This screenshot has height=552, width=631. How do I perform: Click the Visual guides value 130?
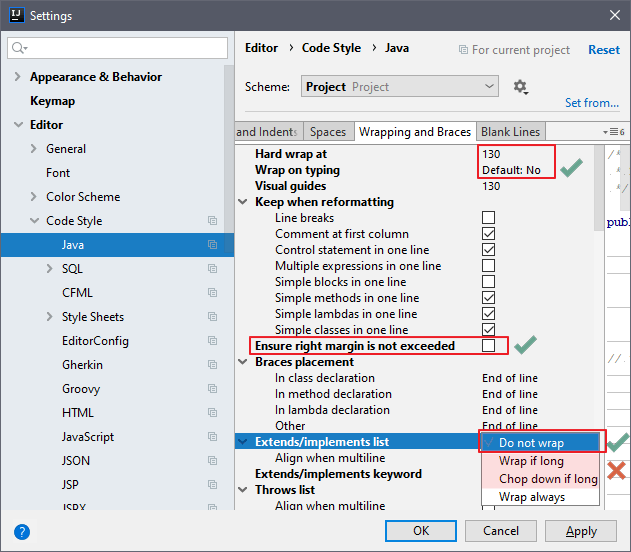coord(491,186)
